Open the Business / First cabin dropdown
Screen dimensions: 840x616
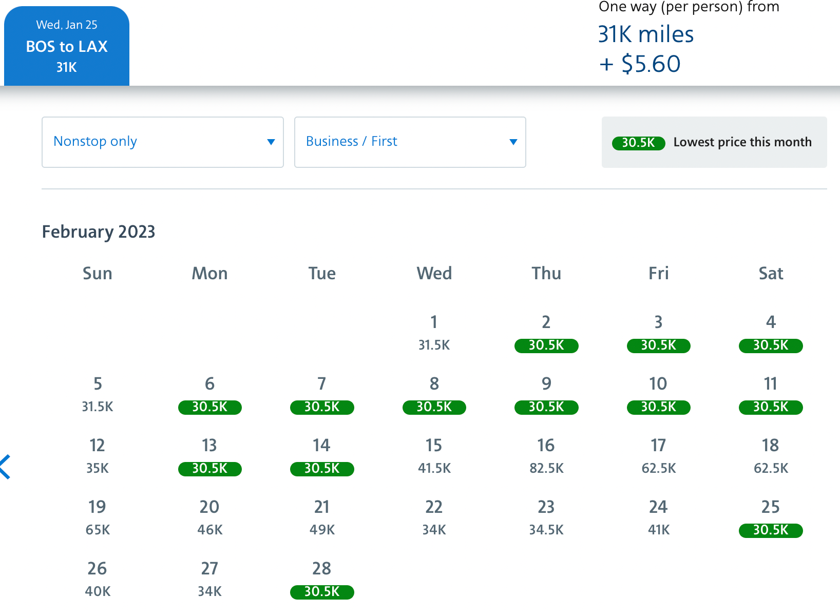[x=409, y=142]
